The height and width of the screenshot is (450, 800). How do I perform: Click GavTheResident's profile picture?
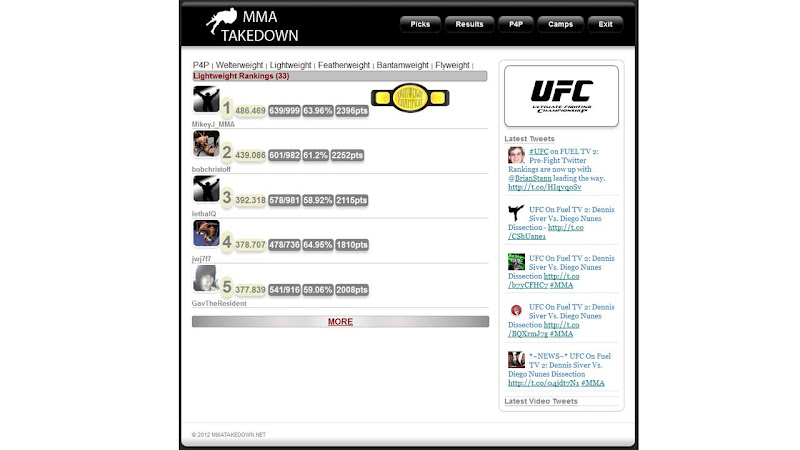(x=206, y=278)
